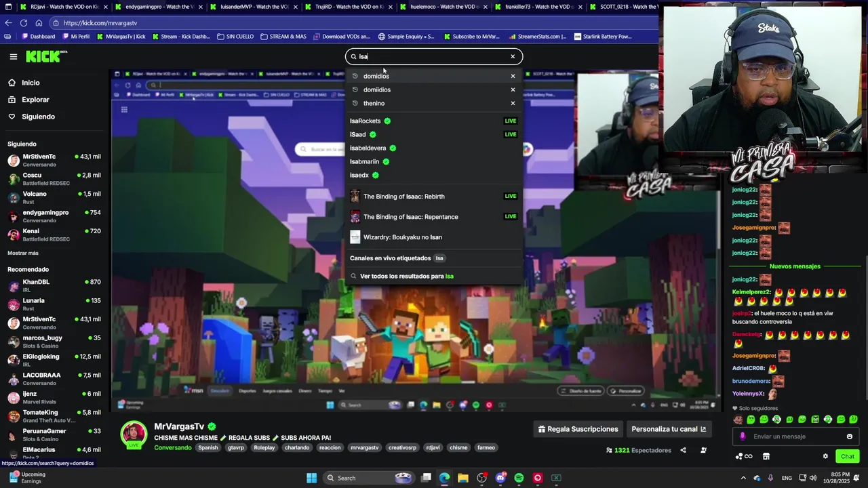The height and width of the screenshot is (488, 868).
Task: Open Explorar in sidebar
Action: point(35,100)
